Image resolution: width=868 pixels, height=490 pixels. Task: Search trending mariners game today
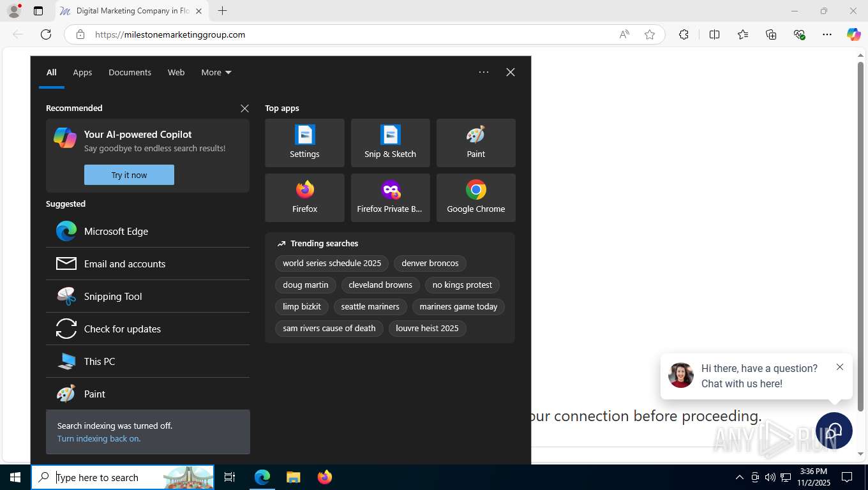(x=458, y=306)
